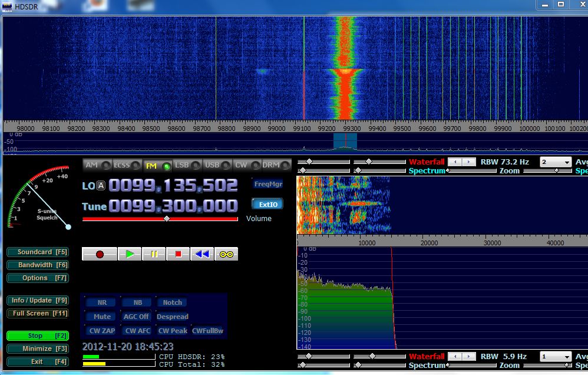Viewport: 588px width, 375px height.
Task: Click lower Spectrum Zoom slider handle
Action: click(567, 365)
